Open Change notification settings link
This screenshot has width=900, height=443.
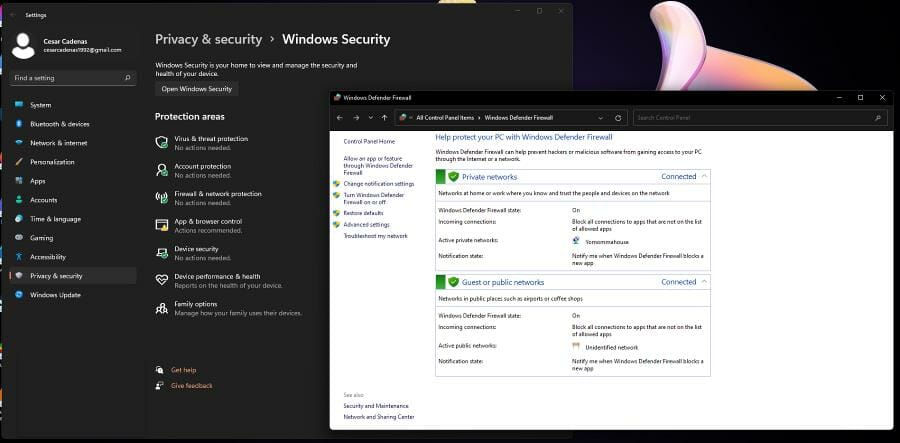(x=379, y=184)
